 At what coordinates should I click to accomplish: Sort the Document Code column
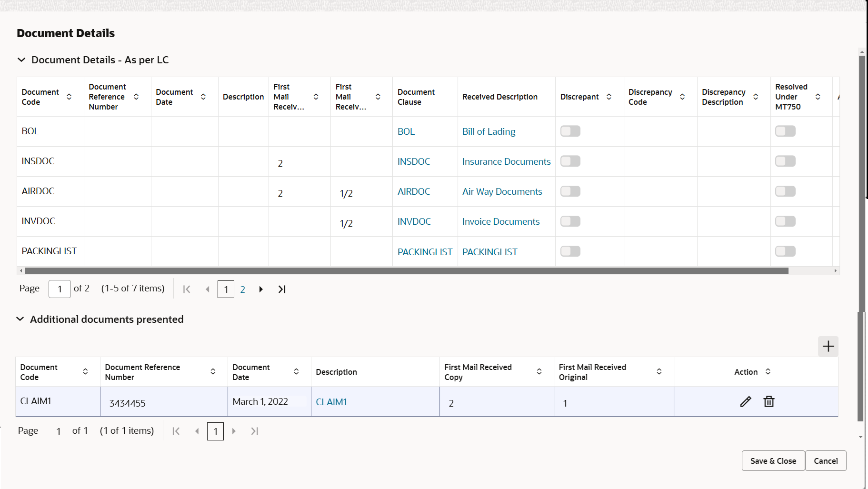pyautogui.click(x=70, y=96)
